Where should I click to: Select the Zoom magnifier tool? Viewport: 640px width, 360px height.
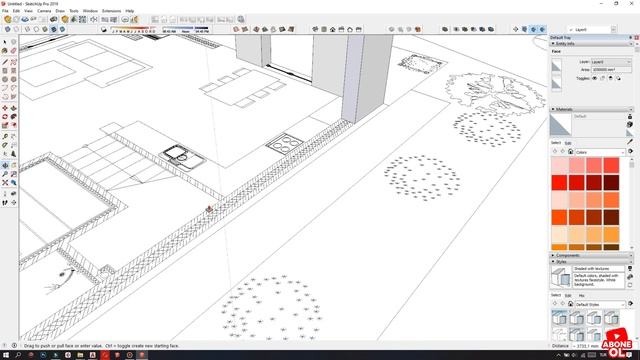(x=5, y=174)
